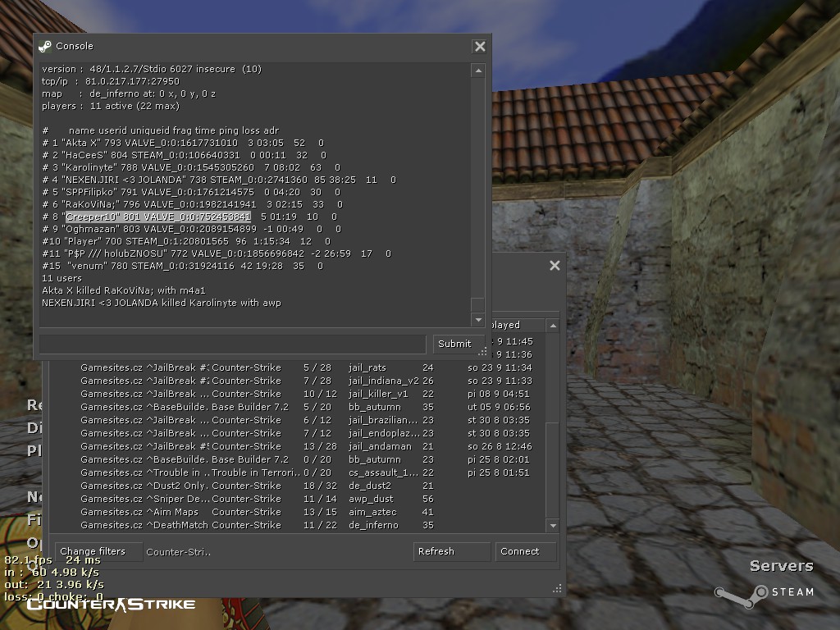
Task: Click the server browser resize grip
Action: click(557, 588)
